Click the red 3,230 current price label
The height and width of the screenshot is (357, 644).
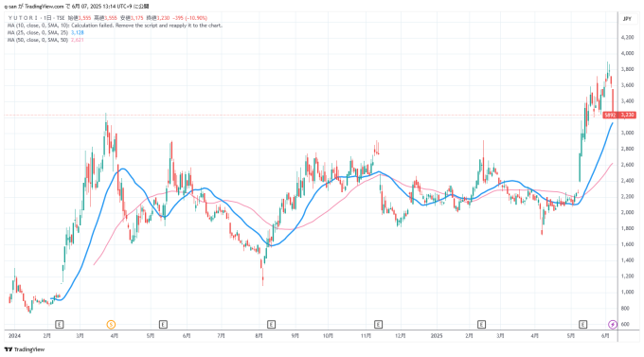pyautogui.click(x=628, y=115)
